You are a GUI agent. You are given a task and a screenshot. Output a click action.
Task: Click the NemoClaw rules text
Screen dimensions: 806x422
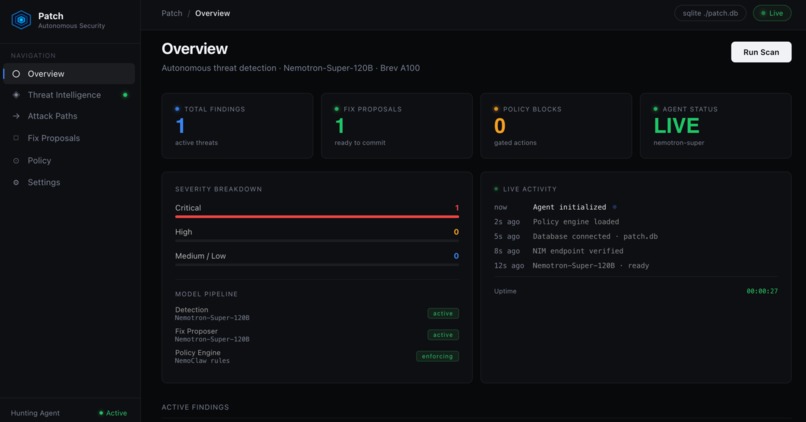click(202, 361)
